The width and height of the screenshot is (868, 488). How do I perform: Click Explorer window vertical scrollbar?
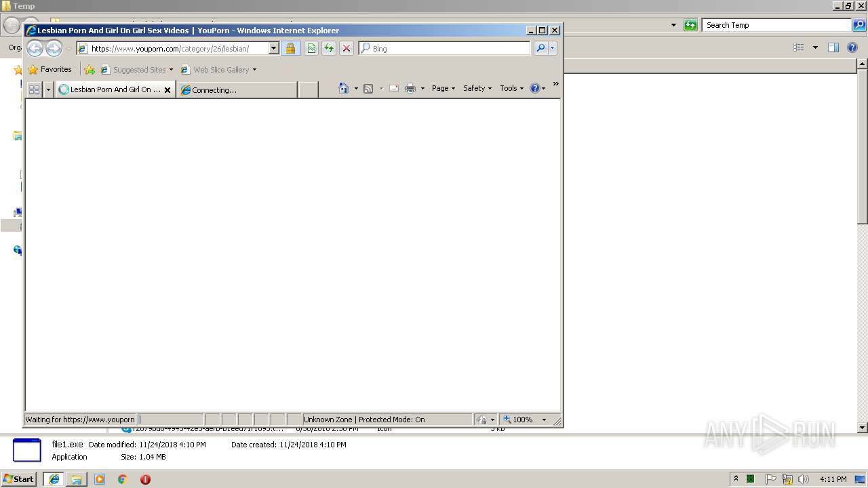point(862,247)
